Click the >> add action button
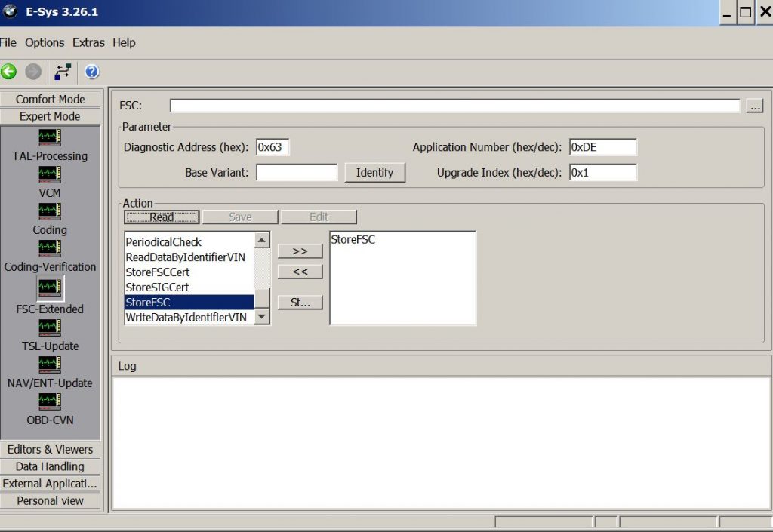 (300, 251)
